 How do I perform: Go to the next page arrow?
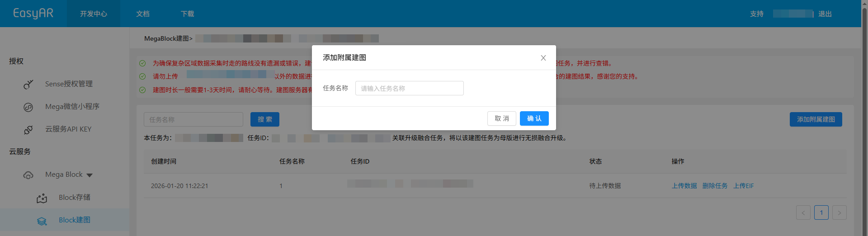839,212
